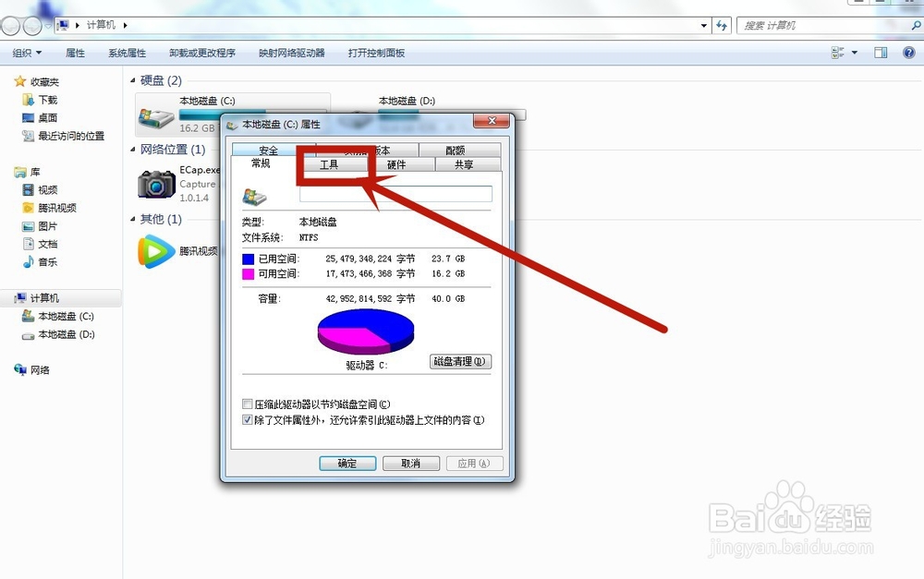Open the Security (安全) tab
Viewport: 924px width, 579px height.
click(x=268, y=150)
